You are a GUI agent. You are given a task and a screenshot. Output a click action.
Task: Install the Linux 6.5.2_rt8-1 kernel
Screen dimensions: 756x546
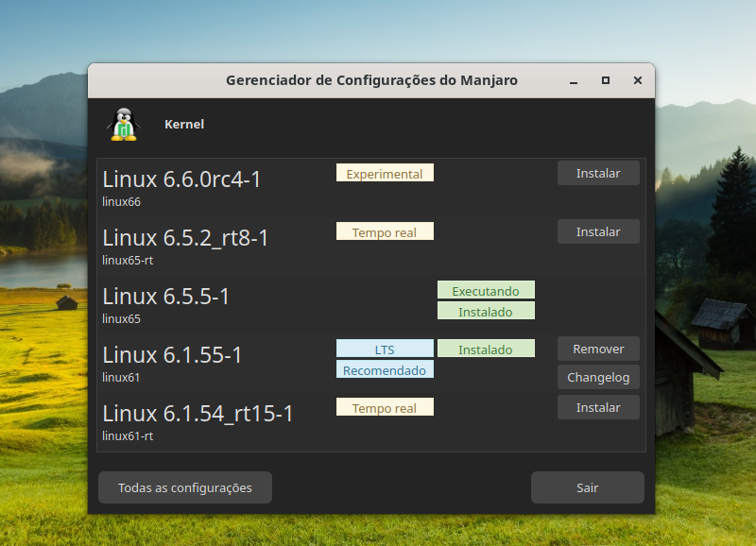point(597,231)
